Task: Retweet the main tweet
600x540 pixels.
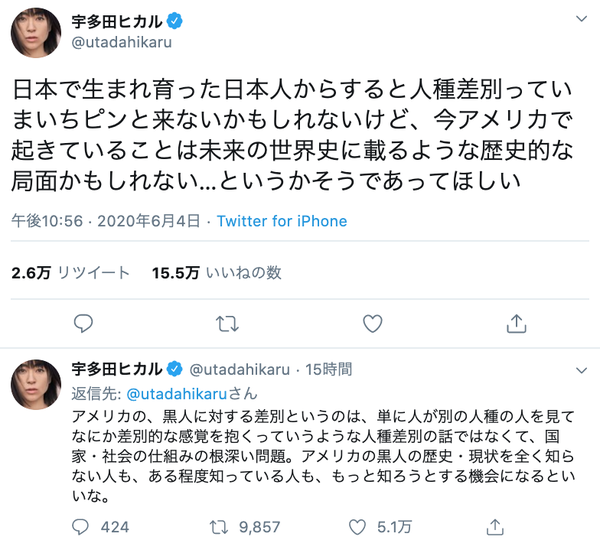Action: pyautogui.click(x=228, y=323)
